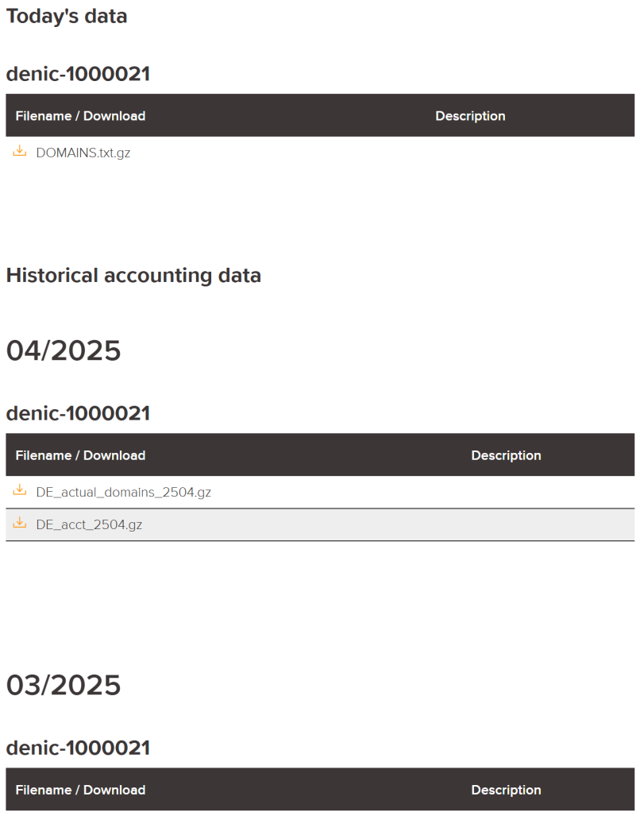Download the DOMAINS.txt.gz file link
Viewport: 644px width, 816px height.
83,153
